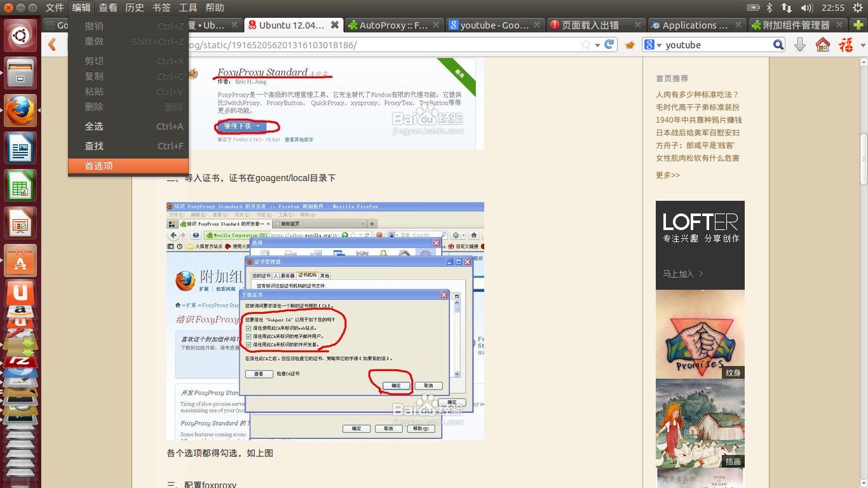This screenshot has width=868, height=488.
Task: Open link 日本战后给美军召慰安妇
Action: (698, 133)
